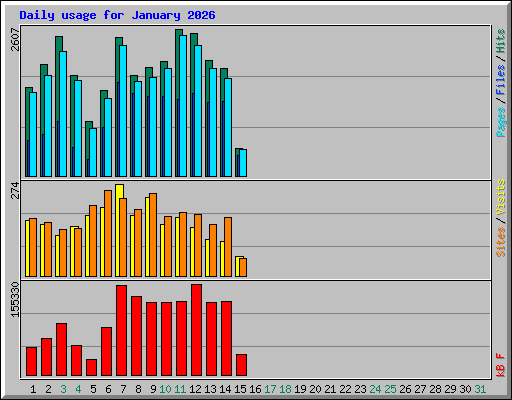Screen dimensions: 512x400
Task: Click day 15 on the x-axis
Action: point(240,389)
